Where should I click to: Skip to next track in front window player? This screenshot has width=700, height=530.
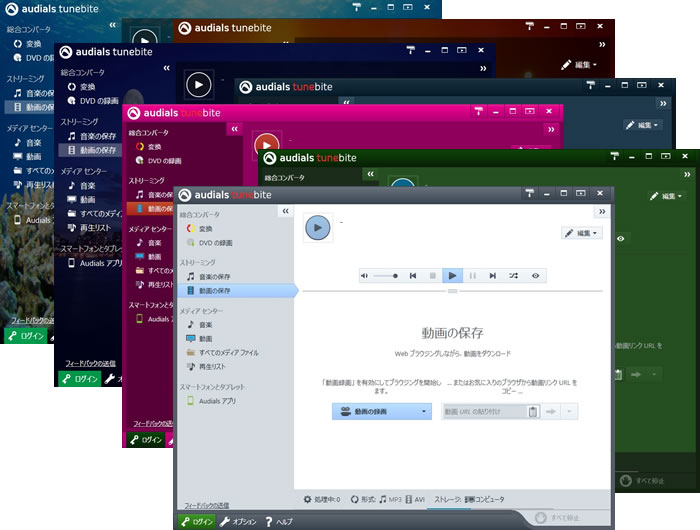click(x=492, y=275)
